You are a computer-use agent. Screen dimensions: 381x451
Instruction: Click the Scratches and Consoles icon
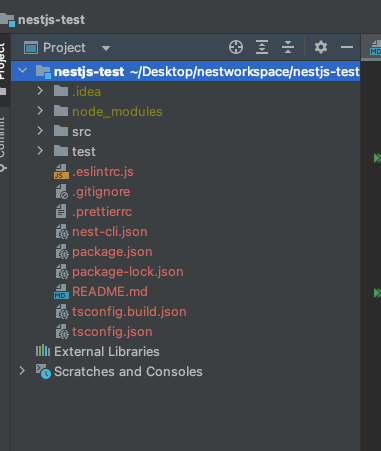[43, 371]
